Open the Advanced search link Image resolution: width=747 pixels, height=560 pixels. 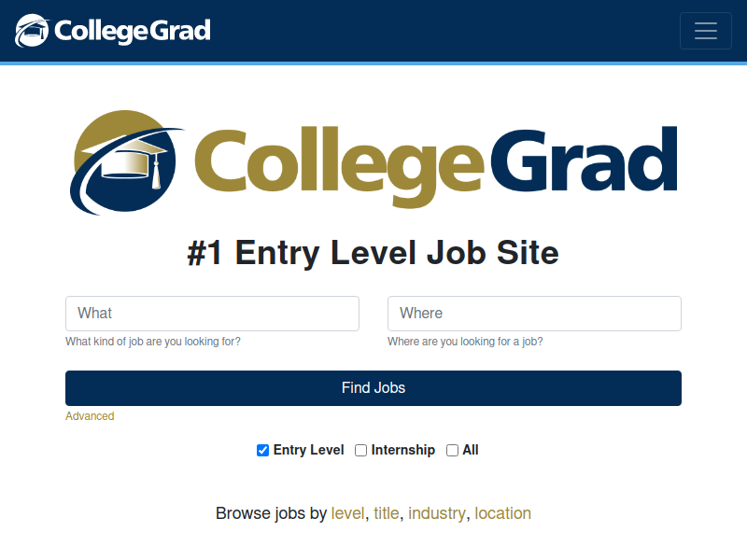click(x=90, y=416)
